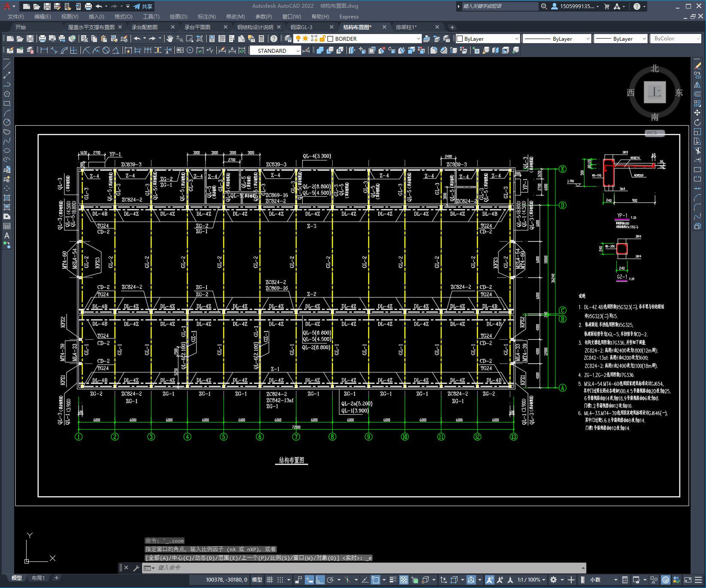Open the 文件(F) menu
The height and width of the screenshot is (588, 706).
(16, 17)
